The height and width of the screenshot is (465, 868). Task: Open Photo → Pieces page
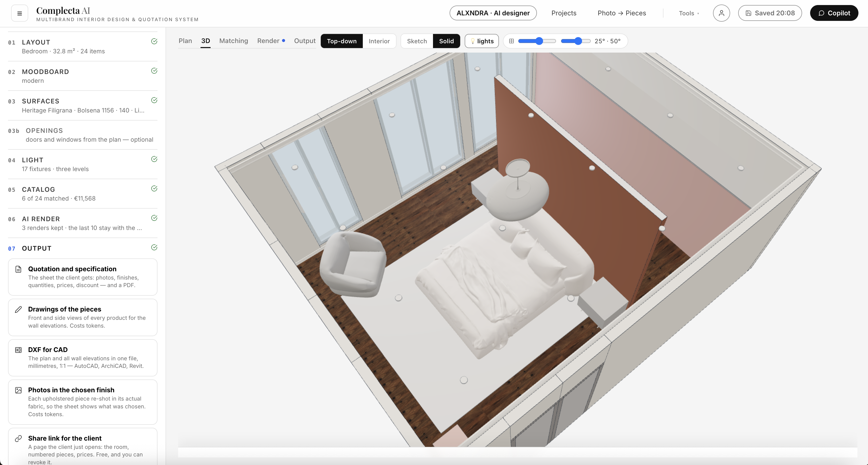pos(622,13)
